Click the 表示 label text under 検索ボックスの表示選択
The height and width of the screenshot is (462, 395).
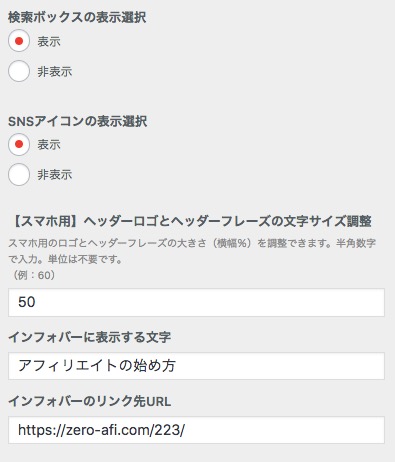click(49, 42)
